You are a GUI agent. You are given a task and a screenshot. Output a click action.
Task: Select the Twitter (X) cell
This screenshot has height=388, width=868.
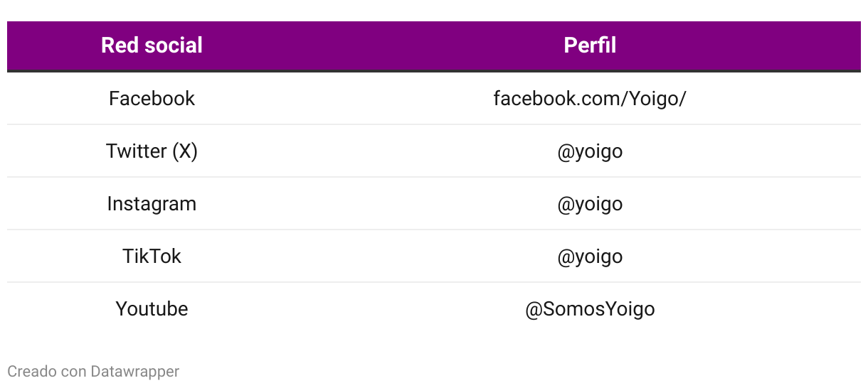coord(152,151)
